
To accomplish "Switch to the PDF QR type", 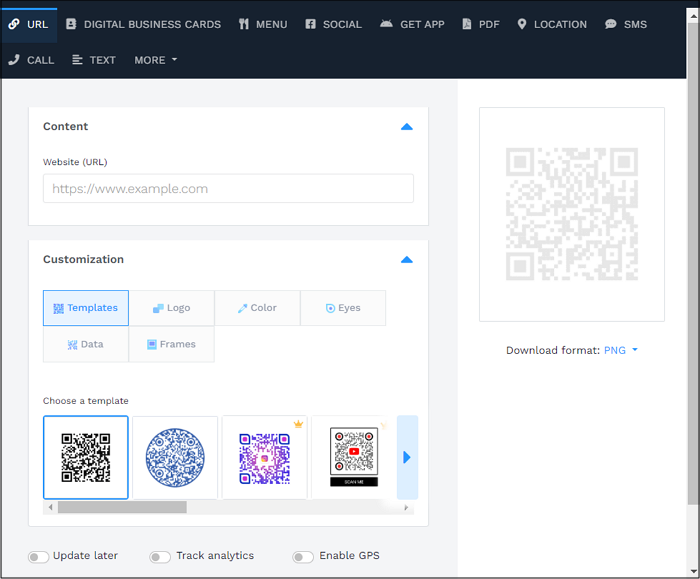I will (x=480, y=24).
